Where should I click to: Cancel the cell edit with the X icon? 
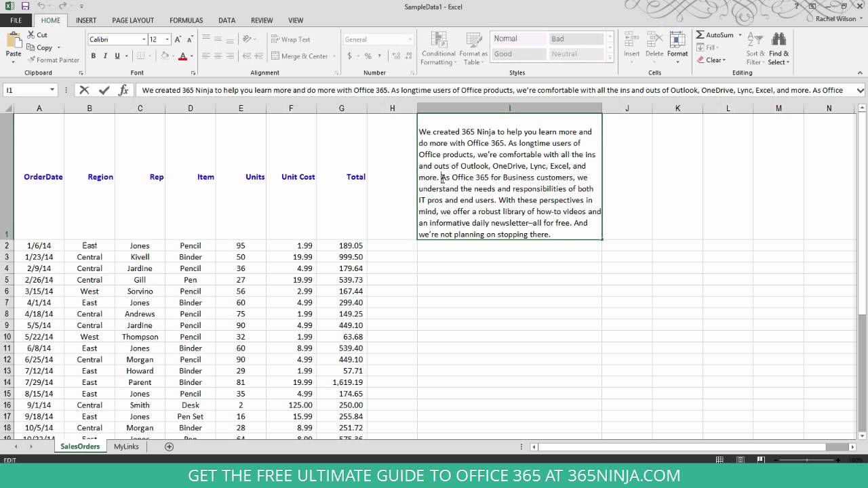(84, 89)
